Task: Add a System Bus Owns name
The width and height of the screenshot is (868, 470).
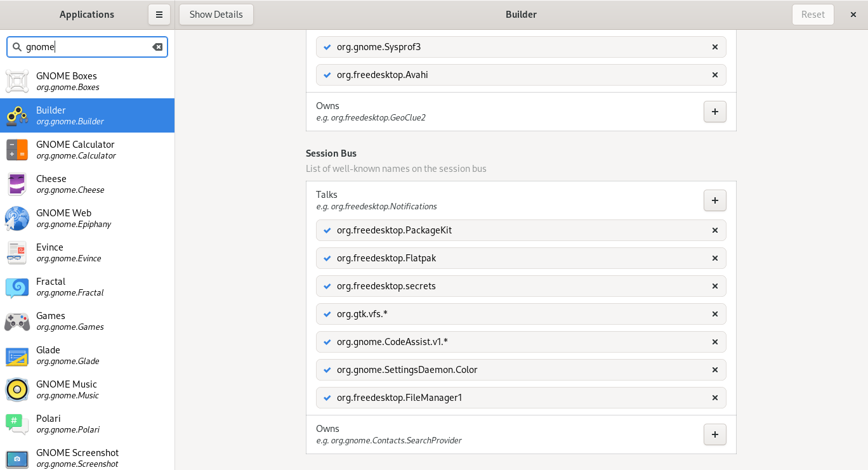Action: pos(715,112)
